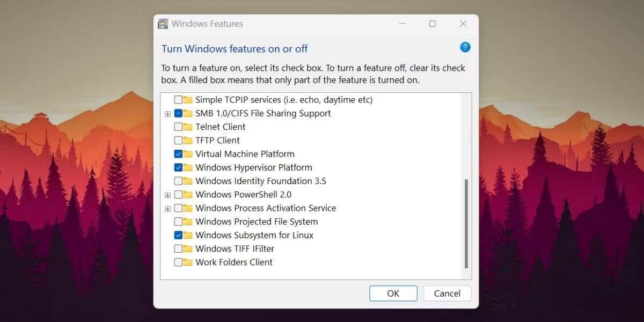Click the folder icon beside Work Folders Client

coord(187,262)
